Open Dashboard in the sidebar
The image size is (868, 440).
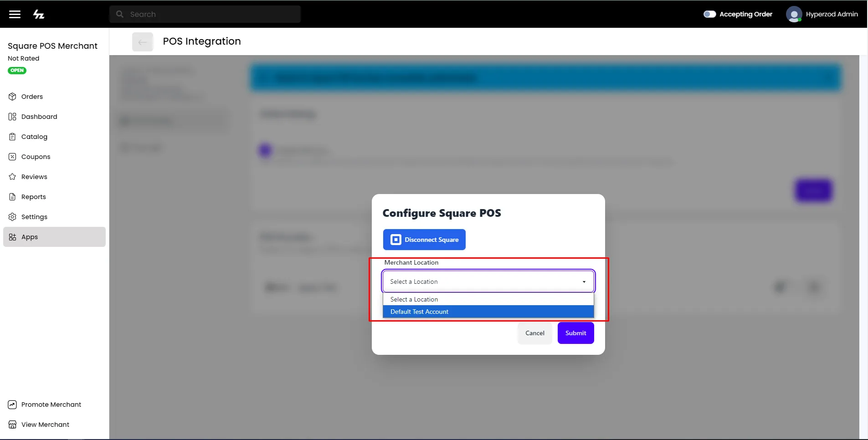click(54, 117)
